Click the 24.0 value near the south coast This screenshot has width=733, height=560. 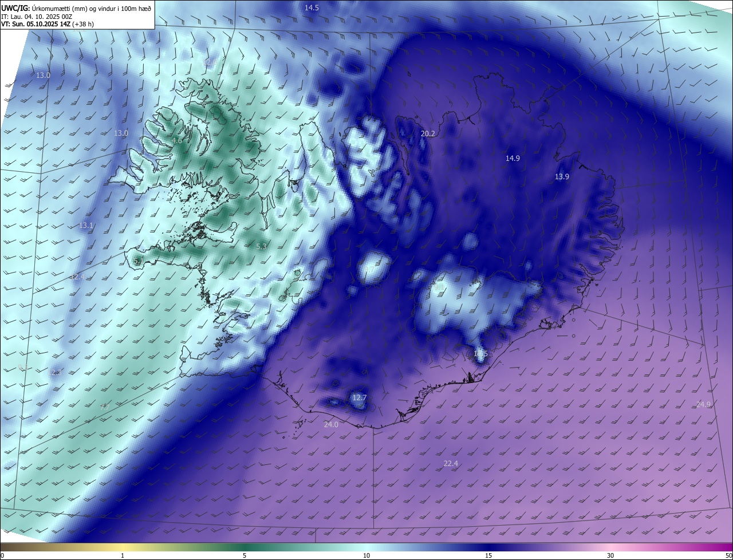331,424
